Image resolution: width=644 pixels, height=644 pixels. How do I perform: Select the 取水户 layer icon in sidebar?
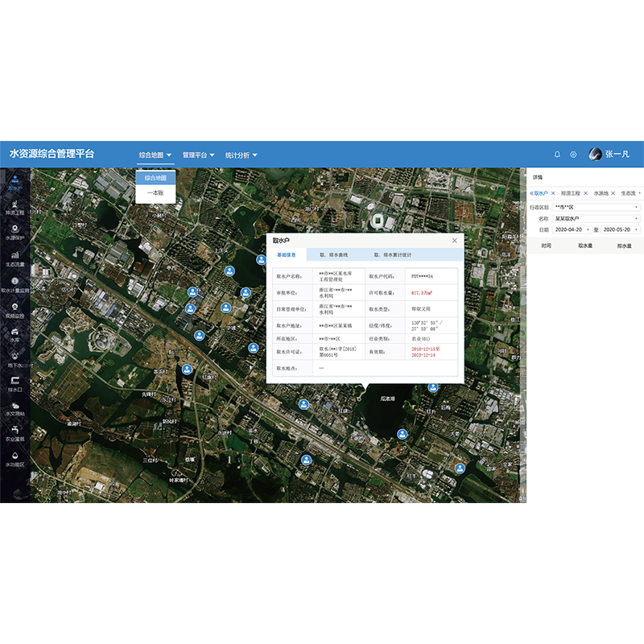pyautogui.click(x=14, y=185)
